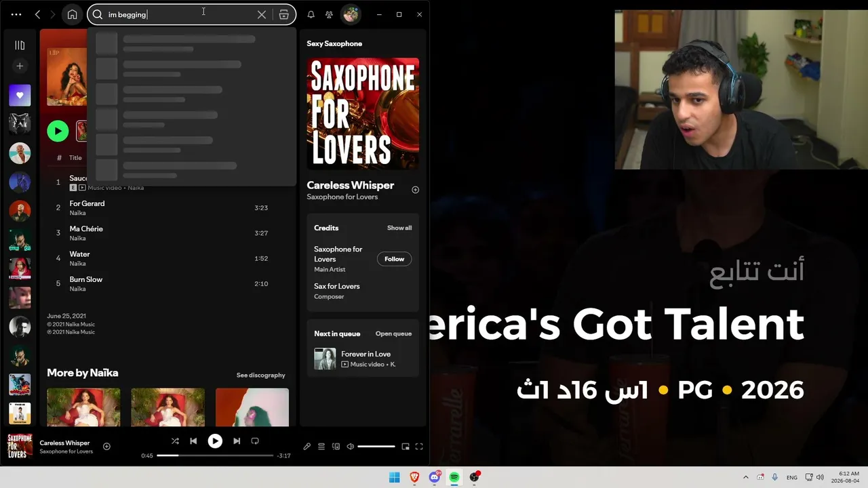Open the Sexy Saxophone header link
868x488 pixels.
click(x=334, y=43)
